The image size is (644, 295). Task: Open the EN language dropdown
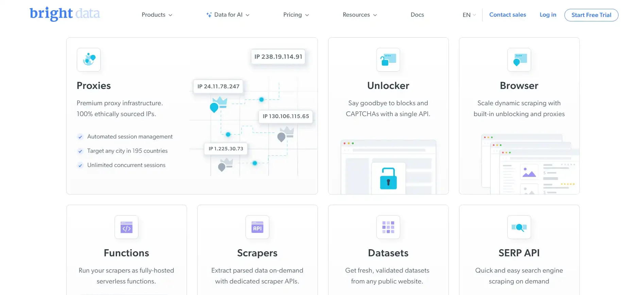(469, 15)
